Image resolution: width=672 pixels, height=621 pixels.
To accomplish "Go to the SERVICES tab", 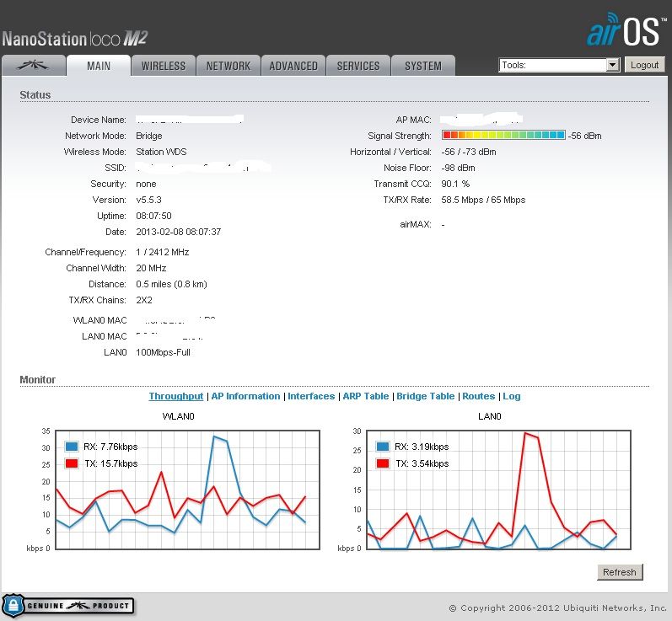I will (358, 66).
